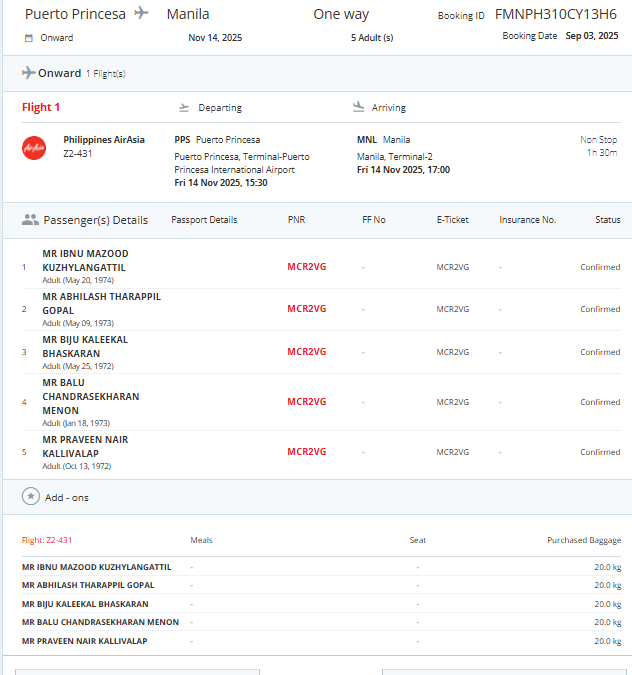
Task: Click the Manila, Terminal-2 arrival terminal text
Action: click(395, 157)
